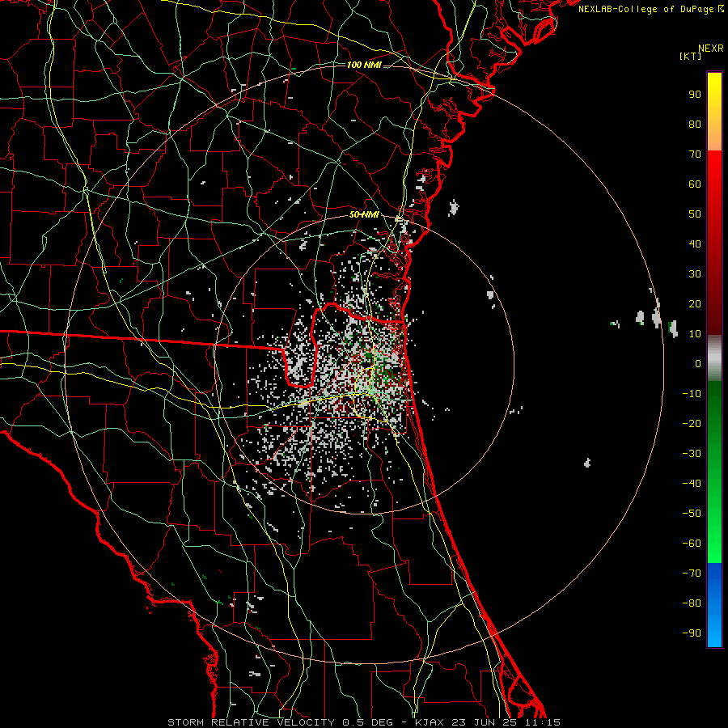Click the gray zero-velocity segment of the color bar
728x728 pixels.
coord(714,358)
